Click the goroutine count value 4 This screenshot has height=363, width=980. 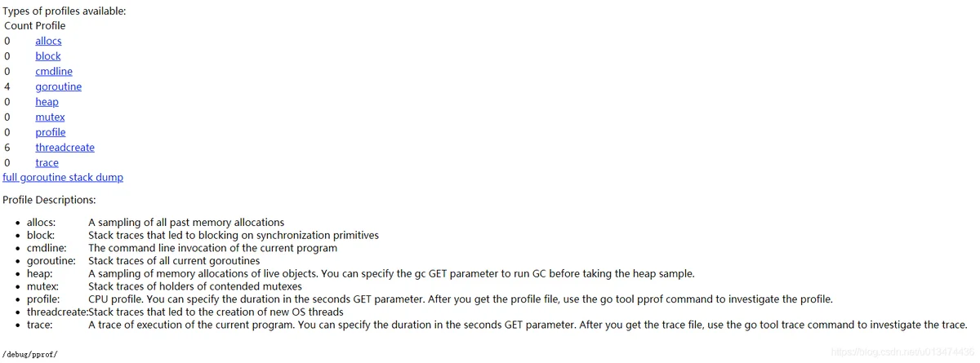tap(7, 86)
